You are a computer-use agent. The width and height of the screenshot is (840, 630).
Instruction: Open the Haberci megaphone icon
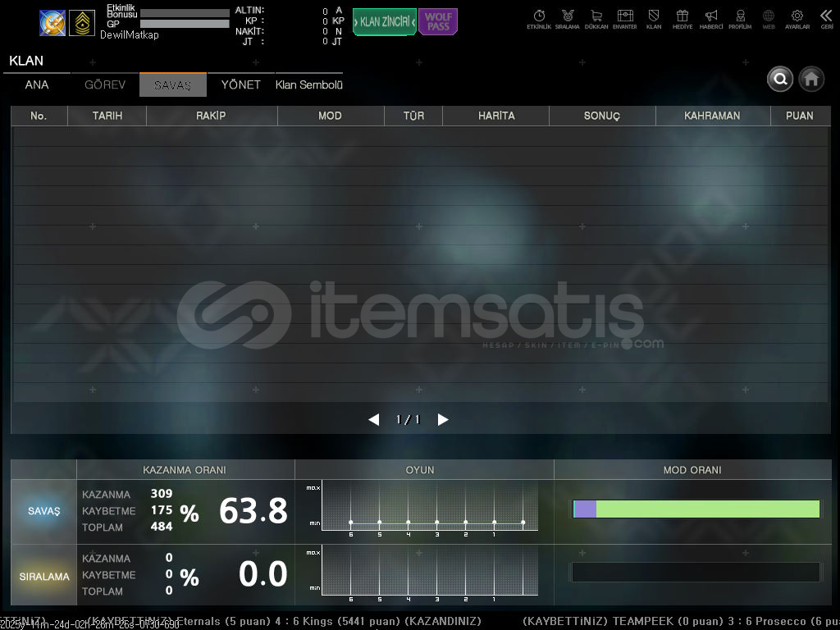point(711,18)
